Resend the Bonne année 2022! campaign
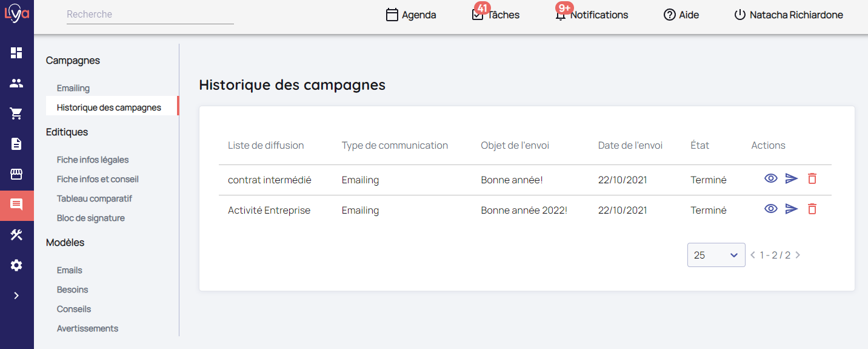This screenshot has height=349, width=868. pos(792,209)
